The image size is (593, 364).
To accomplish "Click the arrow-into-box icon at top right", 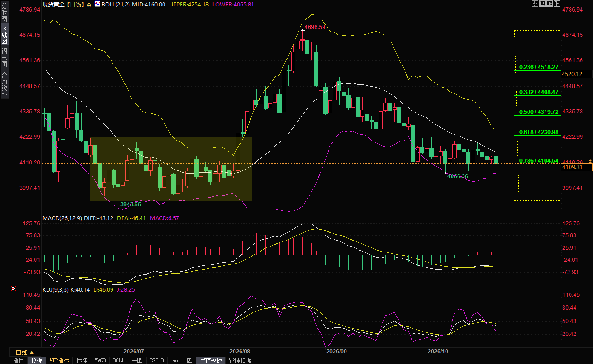I will [x=558, y=3].
